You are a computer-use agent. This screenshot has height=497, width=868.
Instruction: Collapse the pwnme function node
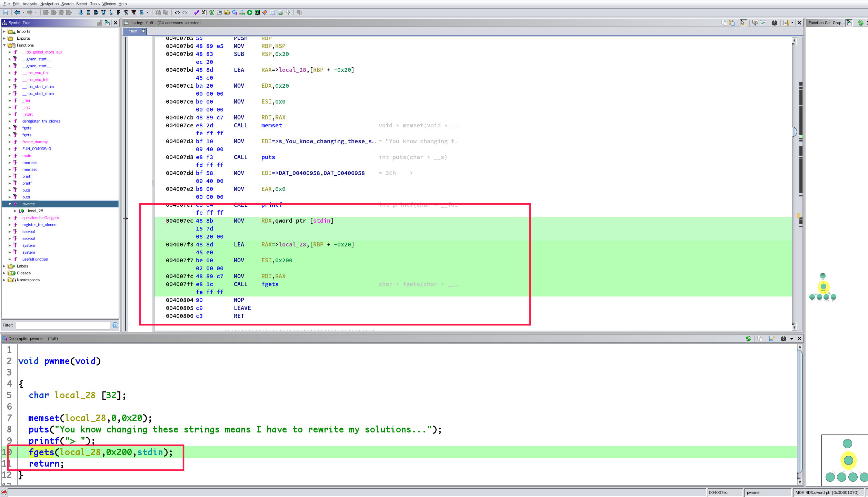point(10,204)
